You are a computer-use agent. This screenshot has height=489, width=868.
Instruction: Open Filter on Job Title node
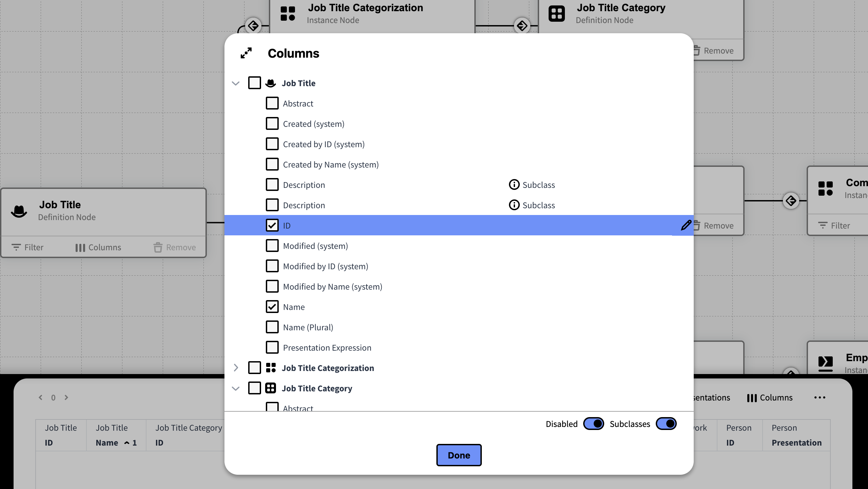coord(28,247)
